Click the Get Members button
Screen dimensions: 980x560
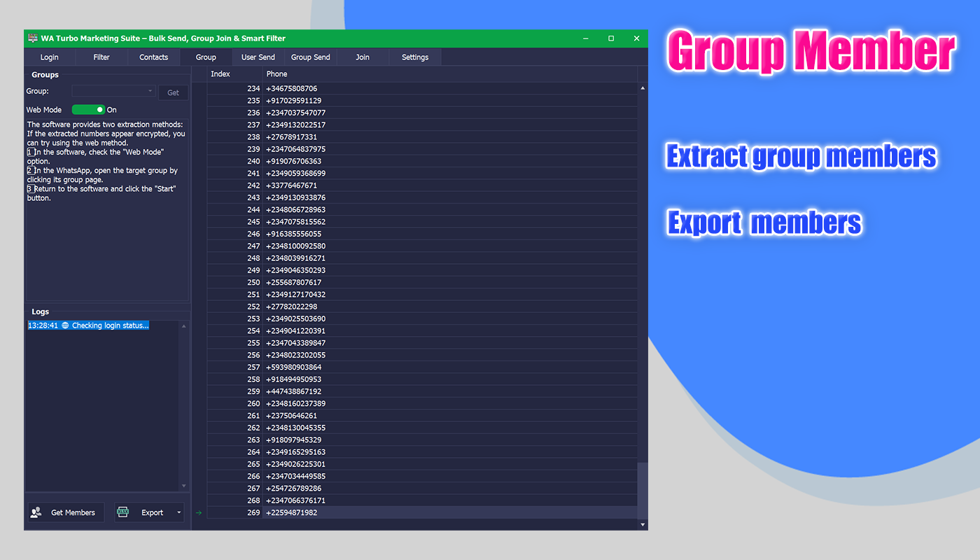[x=66, y=512]
